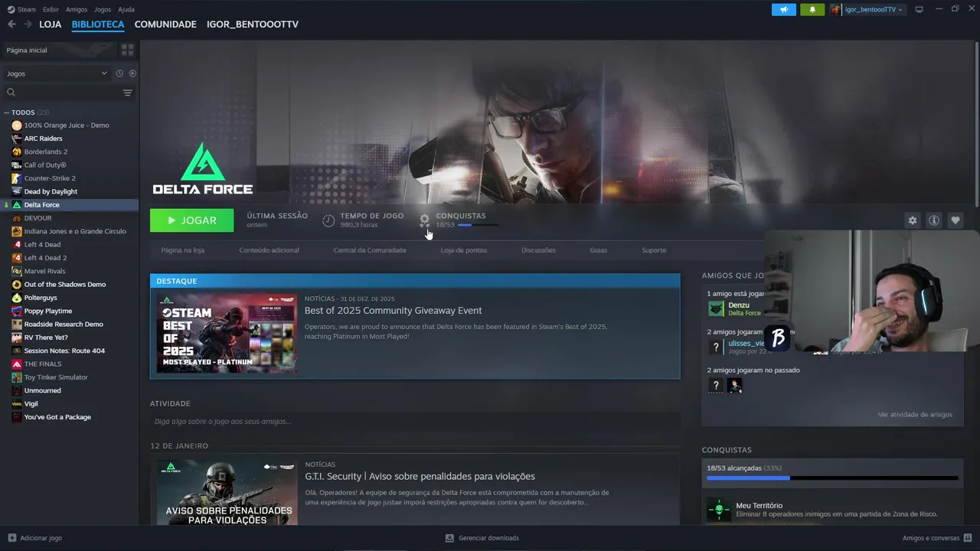Viewport: 980px width, 551px height.
Task: Open the Ajuda menu
Action: click(126, 9)
